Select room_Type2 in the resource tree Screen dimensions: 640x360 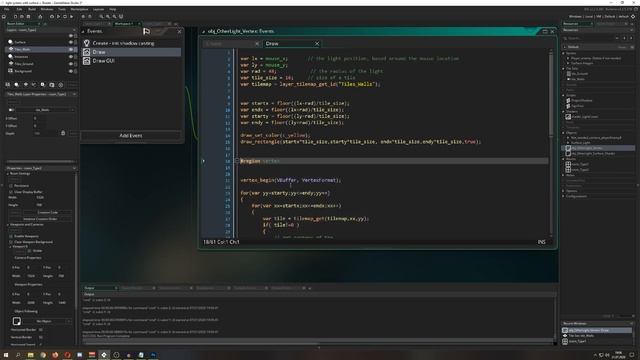click(580, 169)
